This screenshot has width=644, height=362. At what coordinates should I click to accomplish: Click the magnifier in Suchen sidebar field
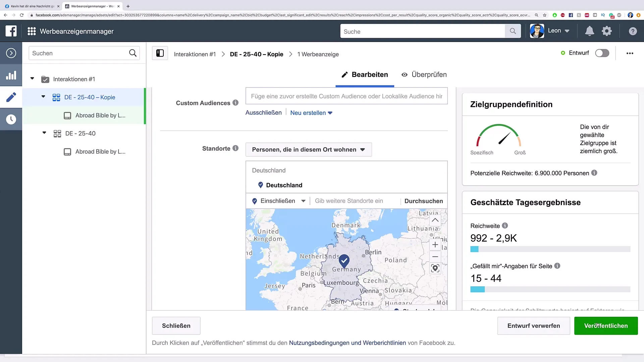coord(133,53)
